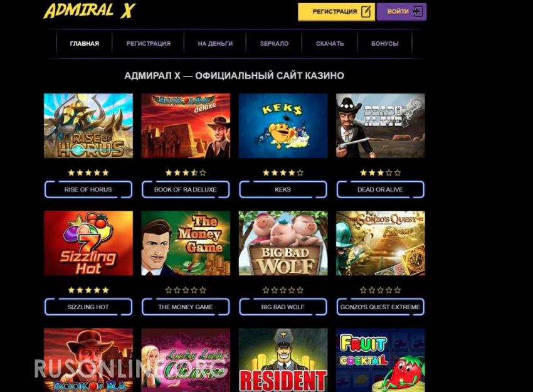
Task: Open the Главная menu tab
Action: pos(84,43)
